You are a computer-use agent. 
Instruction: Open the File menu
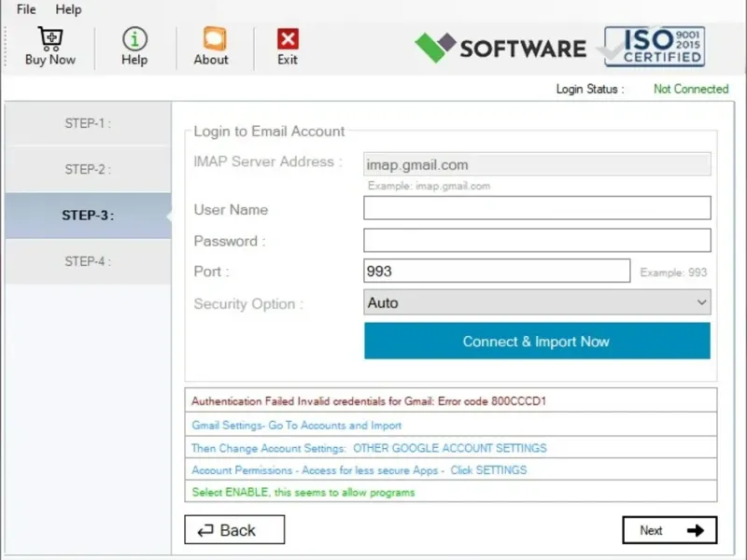click(x=26, y=9)
